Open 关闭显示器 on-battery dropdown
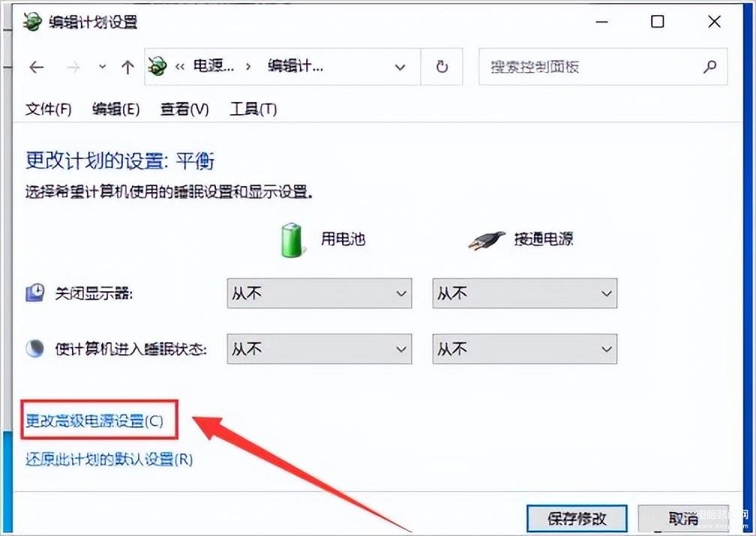 click(x=319, y=293)
